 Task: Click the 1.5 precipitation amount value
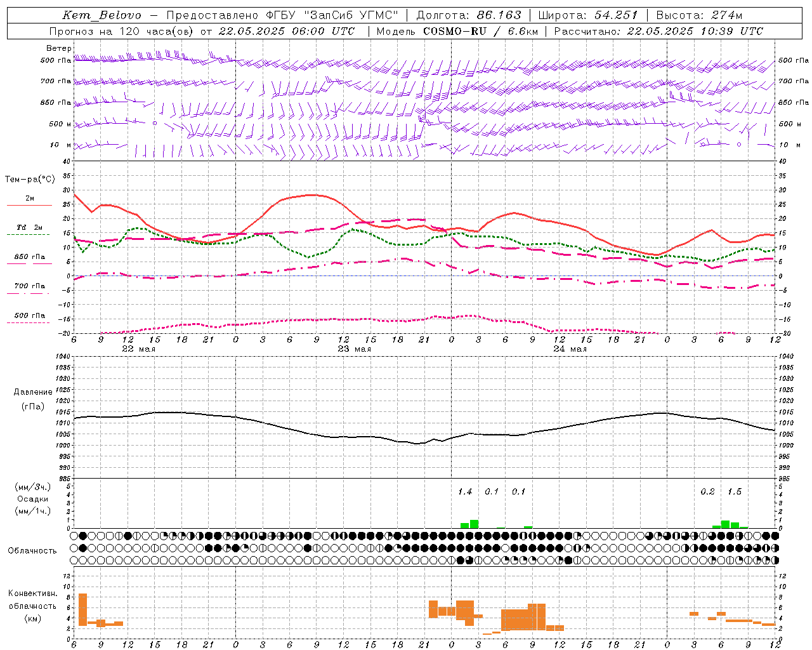[x=735, y=491]
